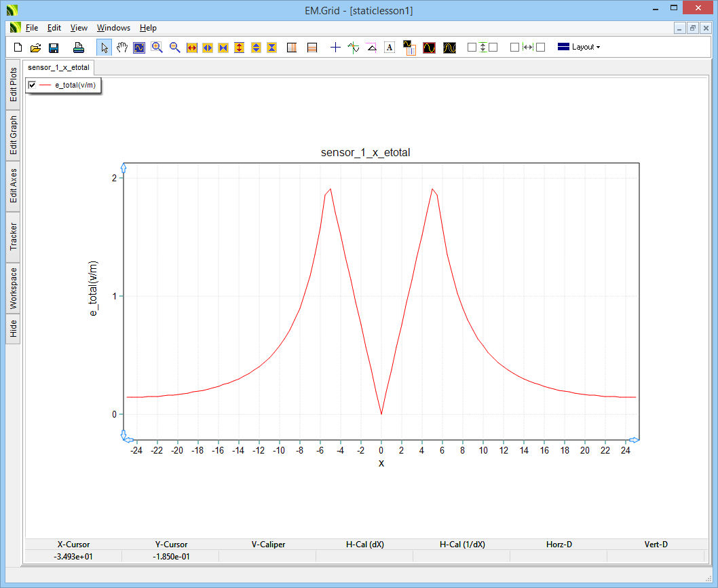This screenshot has height=588, width=718.
Task: Select the hand pan tool
Action: click(122, 48)
